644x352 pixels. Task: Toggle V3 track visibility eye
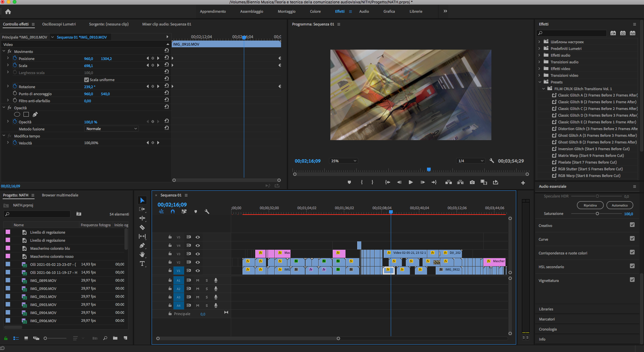[x=198, y=254]
